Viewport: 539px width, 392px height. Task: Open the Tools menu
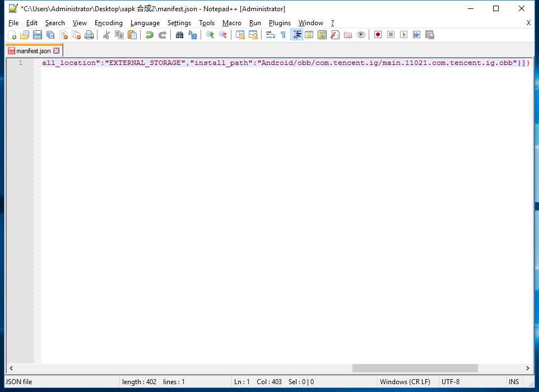207,22
